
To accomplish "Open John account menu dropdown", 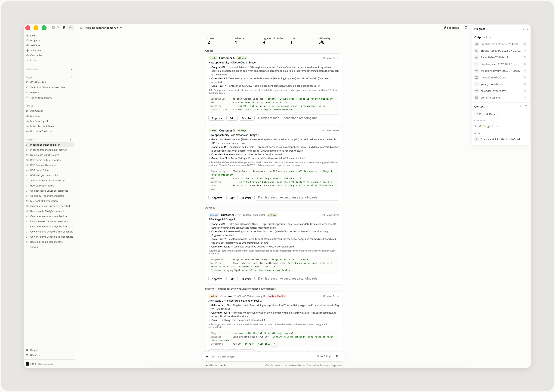I will pyautogui.click(x=49, y=364).
